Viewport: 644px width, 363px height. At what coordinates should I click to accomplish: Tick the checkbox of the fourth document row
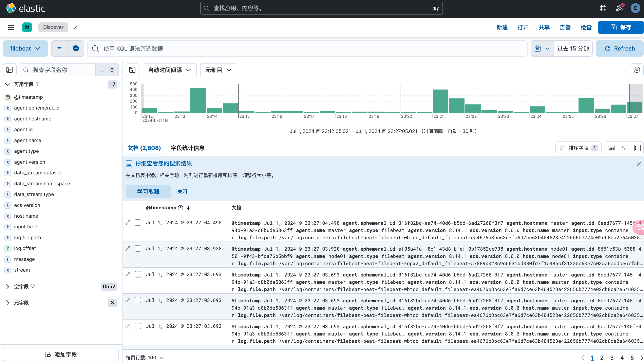click(x=138, y=300)
